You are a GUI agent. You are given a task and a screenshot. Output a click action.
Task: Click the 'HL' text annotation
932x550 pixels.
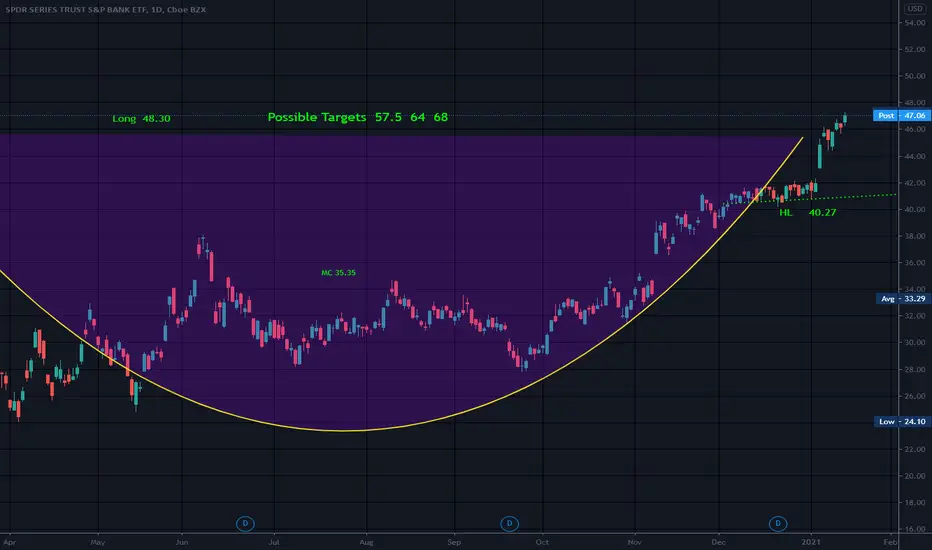[786, 212]
